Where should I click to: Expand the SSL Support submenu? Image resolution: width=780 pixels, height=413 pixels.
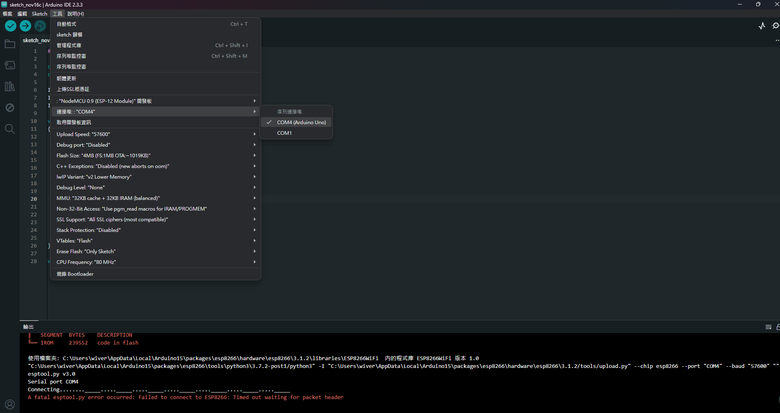[x=156, y=219]
